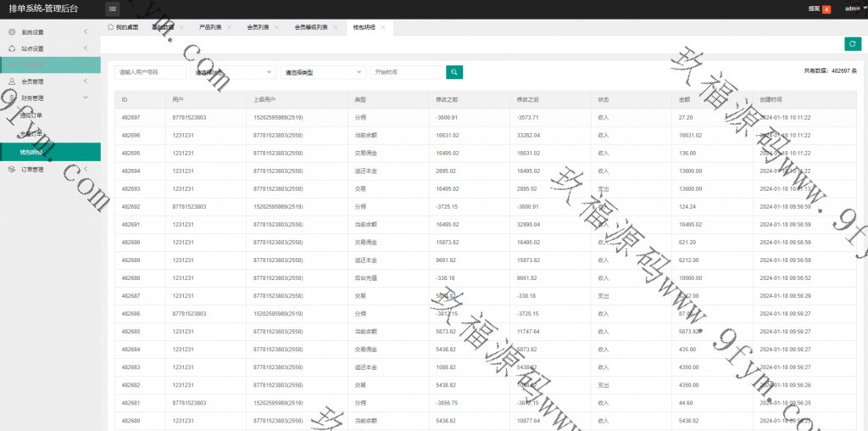Close the 产品列表 tab

coord(229,27)
